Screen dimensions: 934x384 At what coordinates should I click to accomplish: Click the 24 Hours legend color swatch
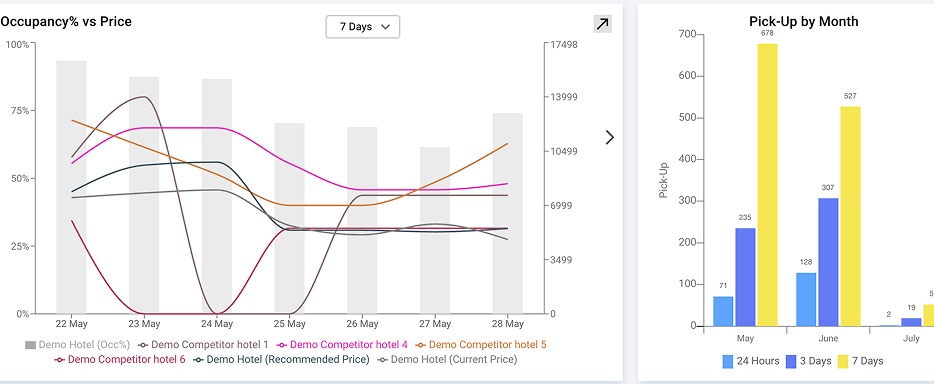click(728, 361)
